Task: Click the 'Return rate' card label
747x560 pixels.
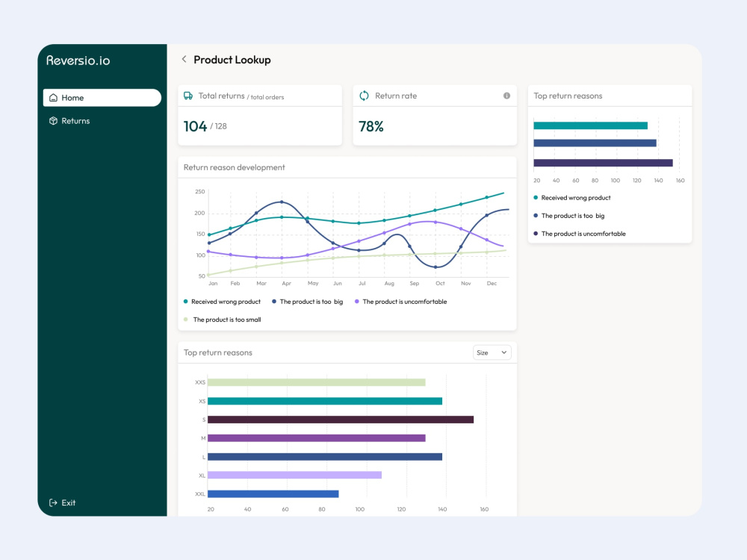Action: click(x=396, y=96)
